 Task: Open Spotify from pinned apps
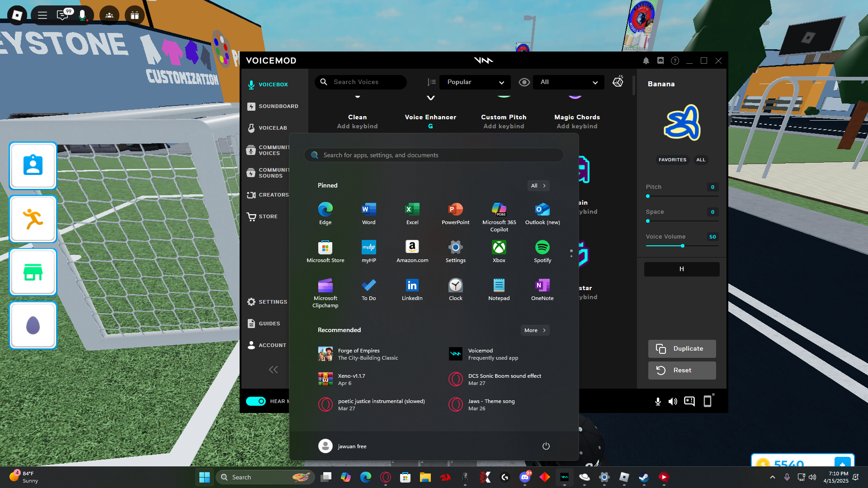click(x=542, y=251)
